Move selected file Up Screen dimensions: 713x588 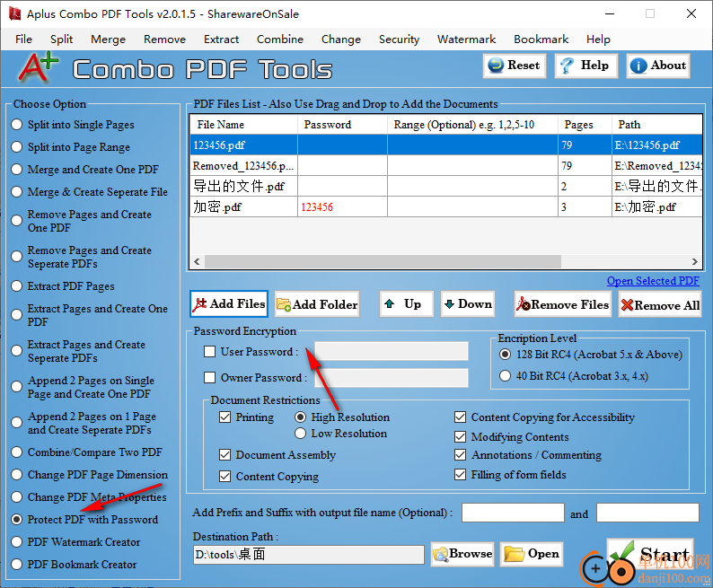[x=407, y=304]
